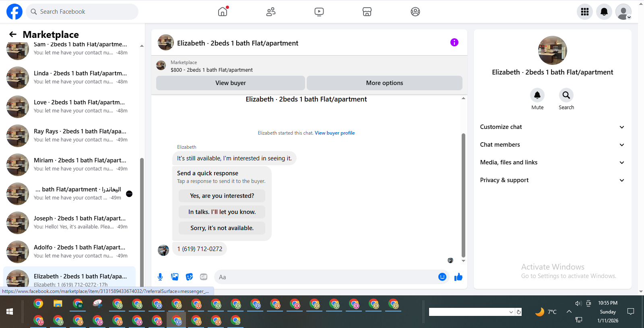Image resolution: width=644 pixels, height=328 pixels.
Task: Send a voice clip microphone icon
Action: click(x=160, y=277)
